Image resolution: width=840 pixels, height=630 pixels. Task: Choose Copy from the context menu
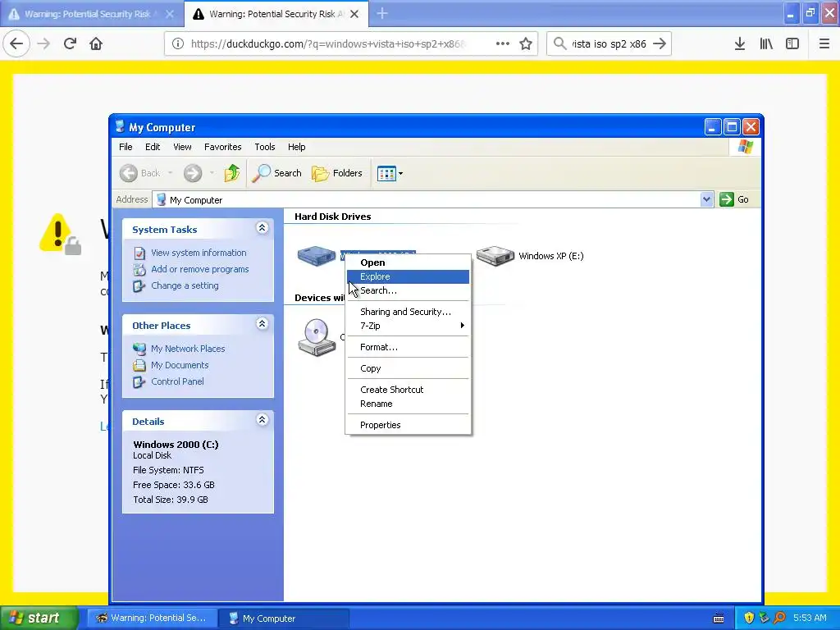click(x=409, y=368)
